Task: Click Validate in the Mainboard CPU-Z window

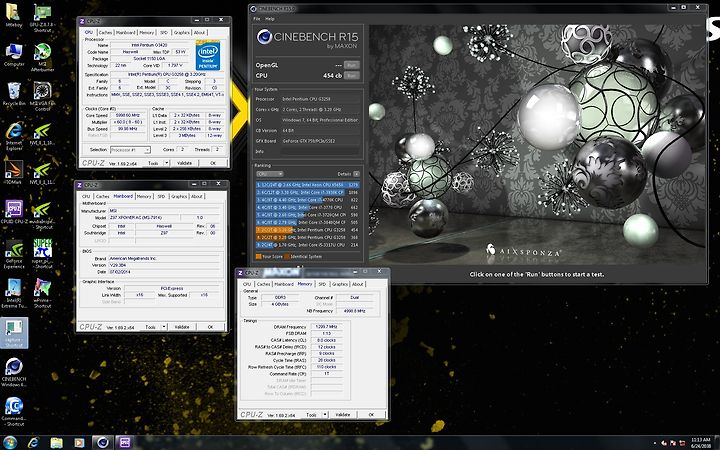Action: 182,327
